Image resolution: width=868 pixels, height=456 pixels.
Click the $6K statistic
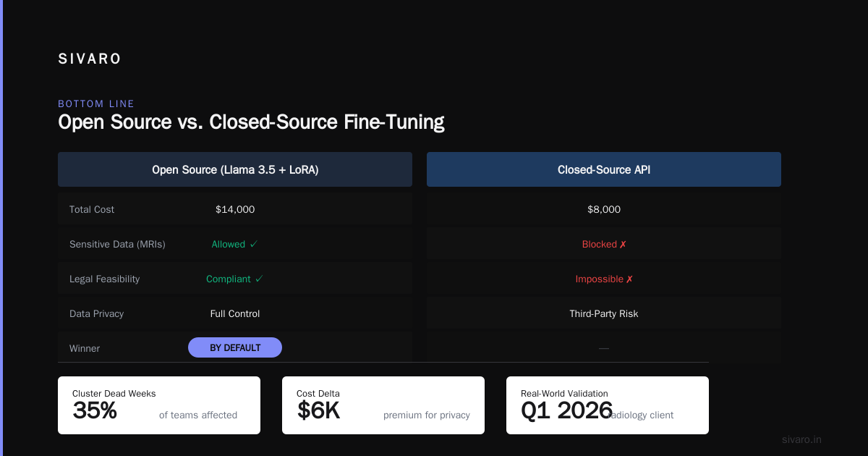[x=318, y=410]
